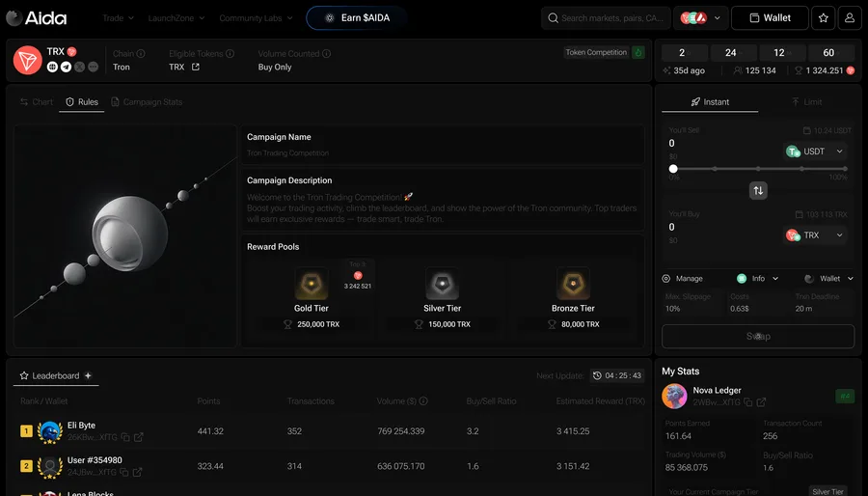Click the green flame icon beside Token Competition

tap(638, 52)
